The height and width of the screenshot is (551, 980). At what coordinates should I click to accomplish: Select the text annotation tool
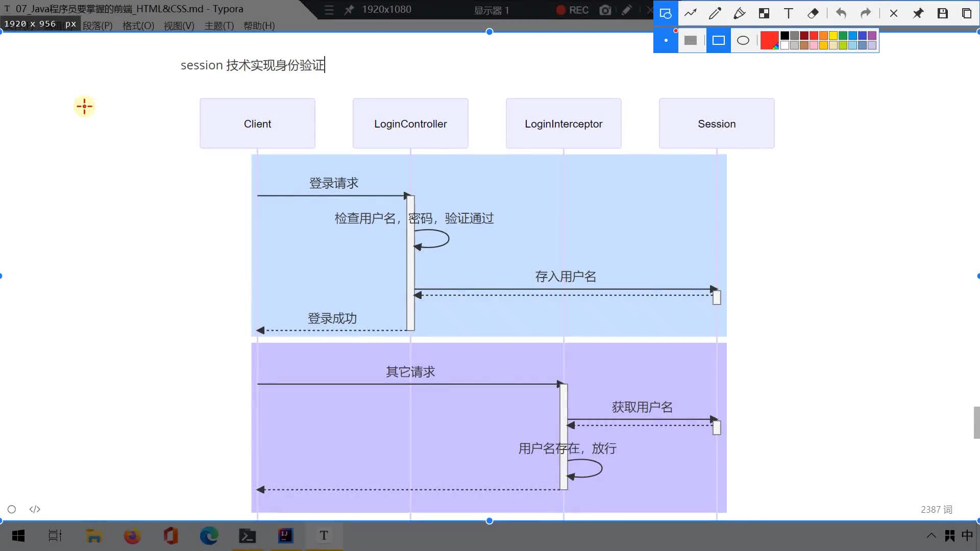(789, 13)
